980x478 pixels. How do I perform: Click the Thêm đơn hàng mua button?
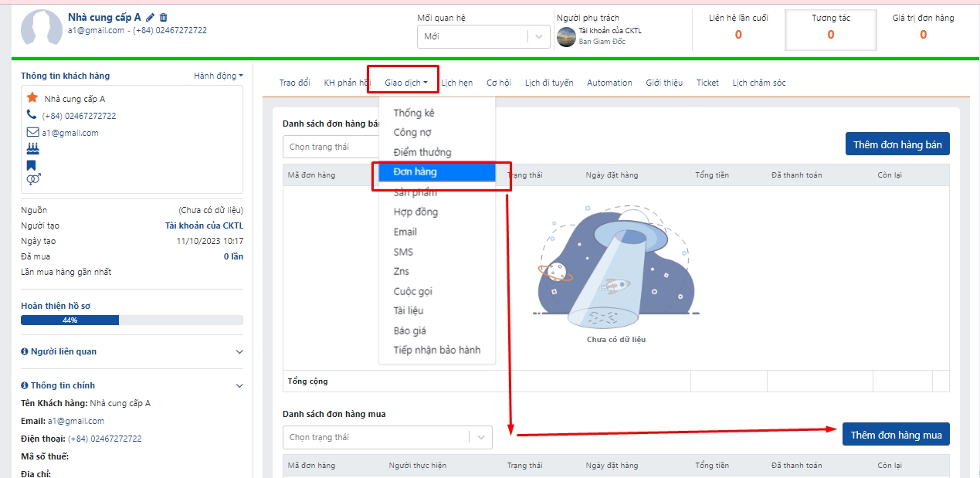(x=896, y=435)
